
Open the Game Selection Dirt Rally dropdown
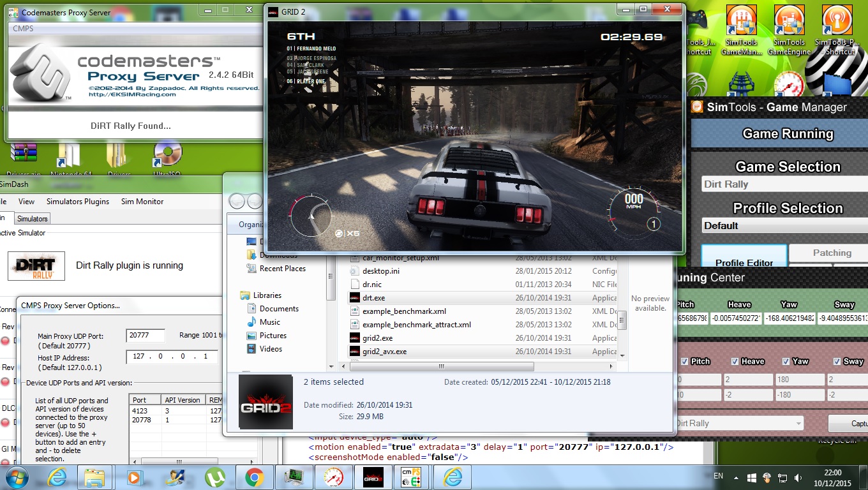[x=784, y=184]
